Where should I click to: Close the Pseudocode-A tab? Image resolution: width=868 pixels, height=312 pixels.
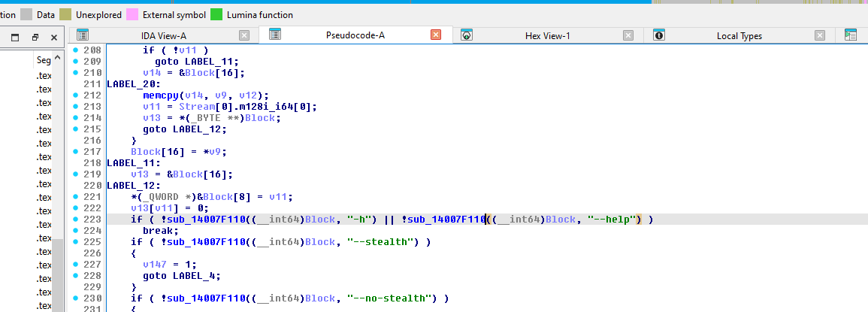(436, 35)
